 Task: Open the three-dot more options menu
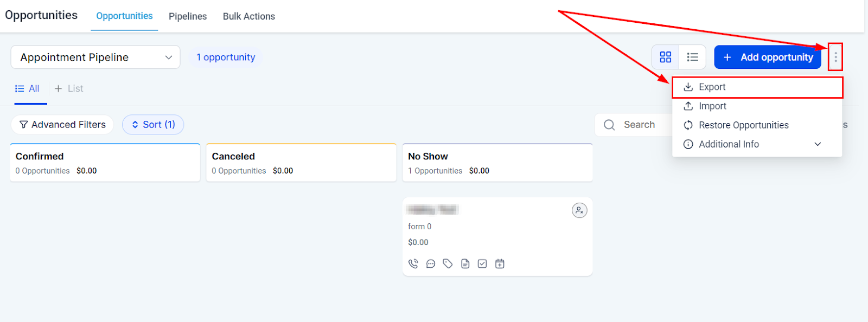click(835, 57)
